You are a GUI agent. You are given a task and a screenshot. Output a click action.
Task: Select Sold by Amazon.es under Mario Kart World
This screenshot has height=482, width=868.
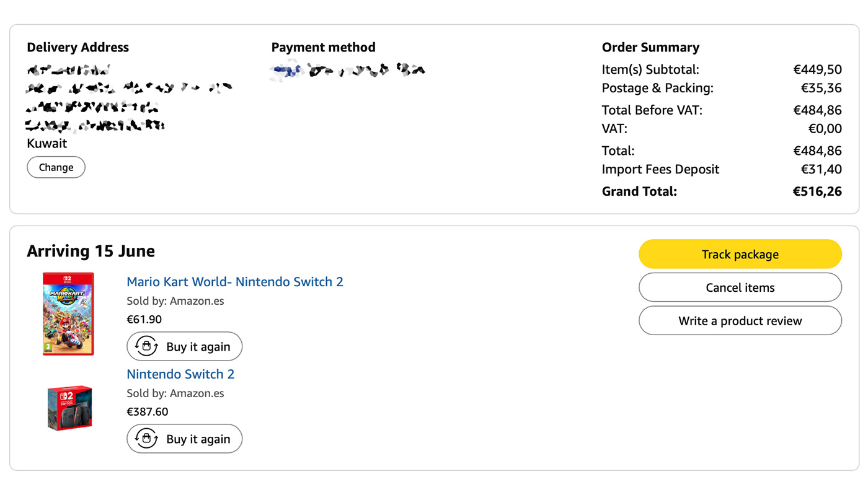[x=175, y=301]
